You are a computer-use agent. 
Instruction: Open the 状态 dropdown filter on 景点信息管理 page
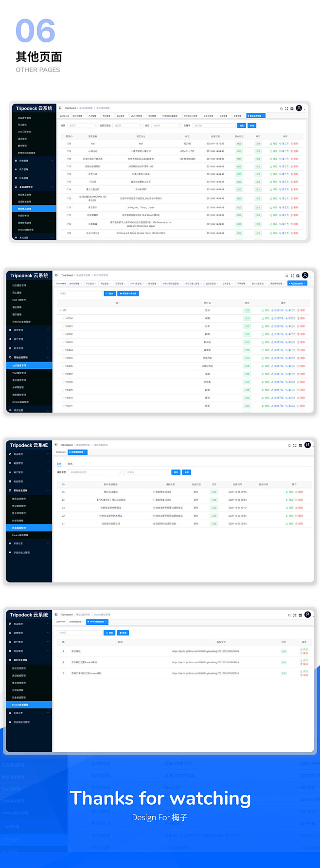click(166, 126)
